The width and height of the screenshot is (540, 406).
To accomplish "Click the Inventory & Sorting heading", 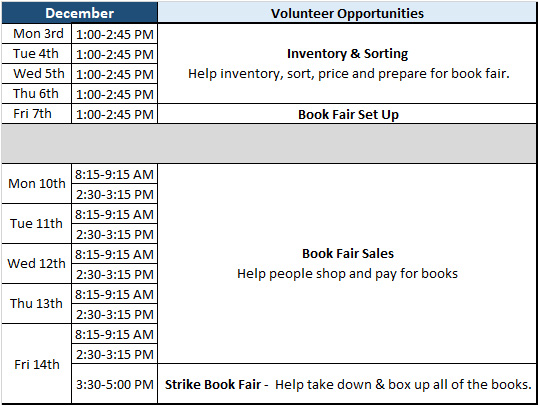I will tap(347, 53).
